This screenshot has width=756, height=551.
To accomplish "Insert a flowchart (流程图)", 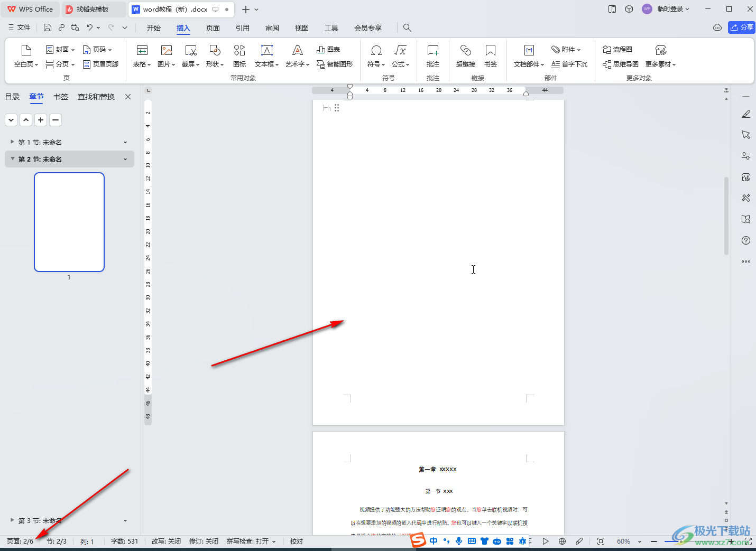I will [617, 49].
